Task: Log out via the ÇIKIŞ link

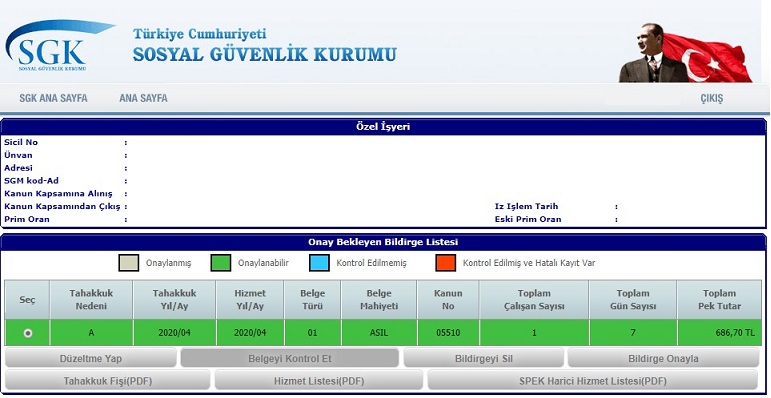Action: (712, 98)
